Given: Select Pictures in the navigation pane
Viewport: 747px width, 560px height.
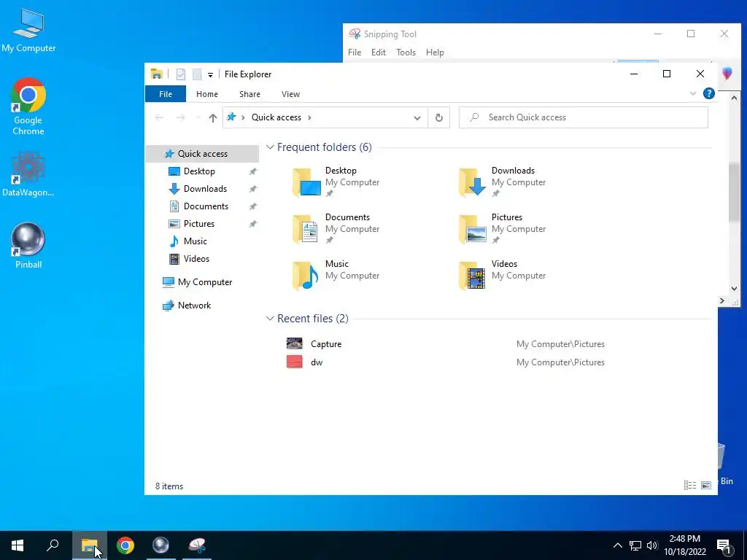Looking at the screenshot, I should pos(198,224).
